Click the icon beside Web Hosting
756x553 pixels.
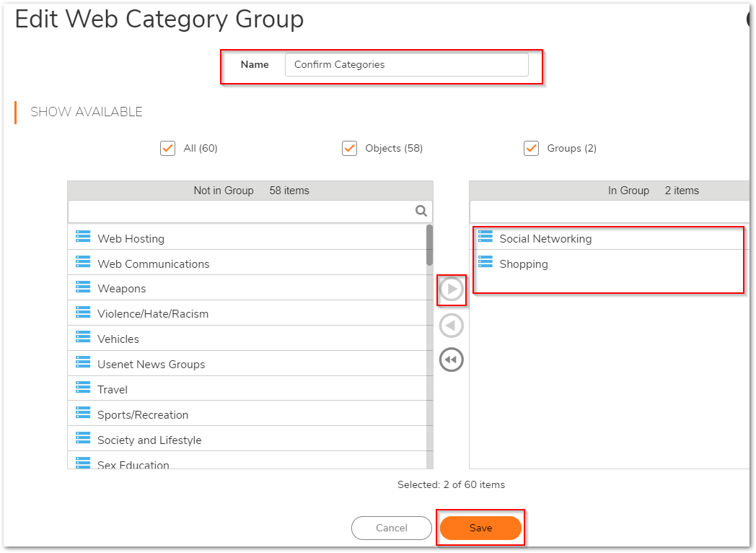83,238
